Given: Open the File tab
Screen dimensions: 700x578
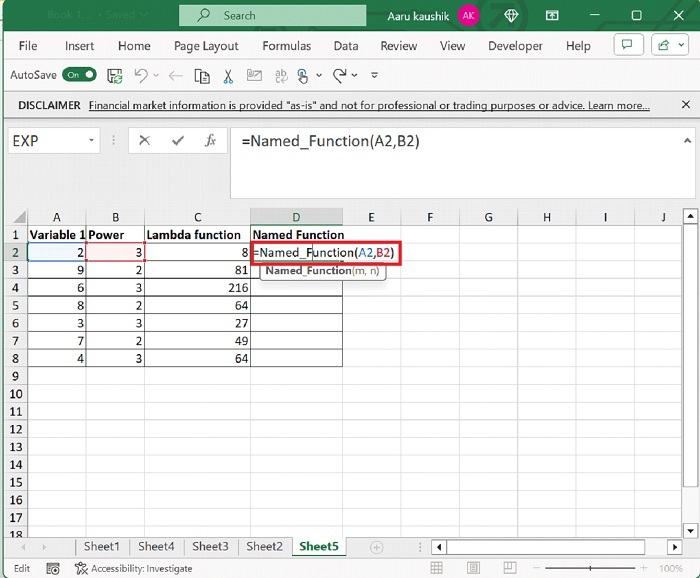Looking at the screenshot, I should pyautogui.click(x=28, y=46).
